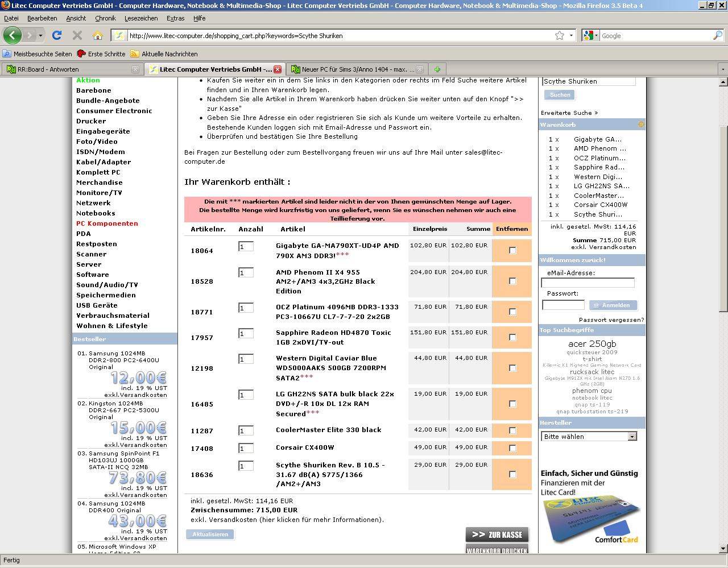
Task: Open Aktuelle Nachrichten feed bookmark
Action: pyautogui.click(x=164, y=54)
